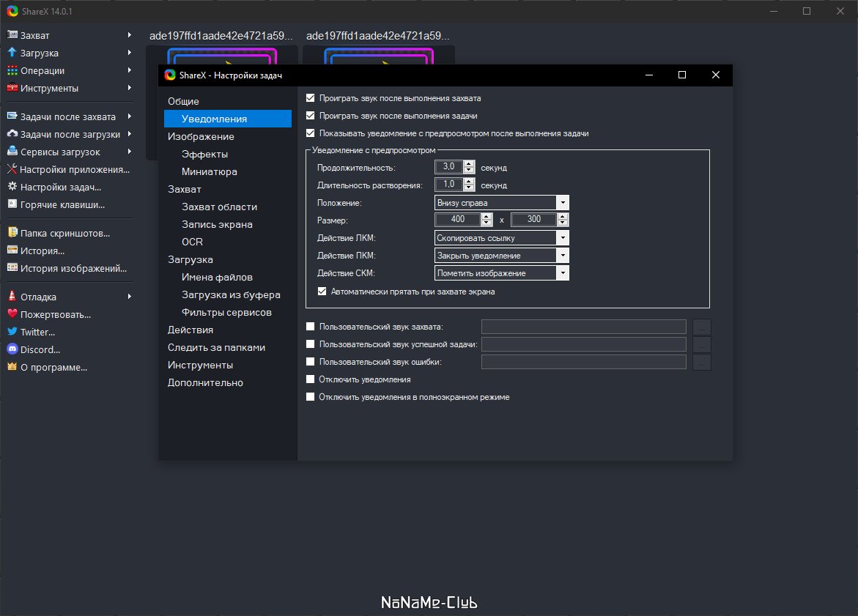
Task: Open the Дополнительно settings section
Action: click(x=205, y=382)
